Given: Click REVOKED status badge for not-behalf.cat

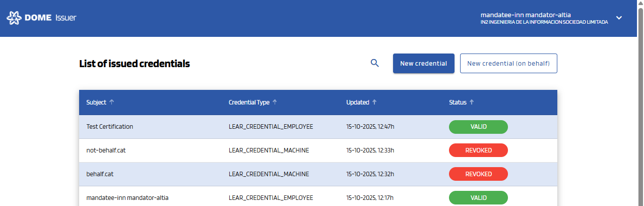Looking at the screenshot, I should point(478,150).
